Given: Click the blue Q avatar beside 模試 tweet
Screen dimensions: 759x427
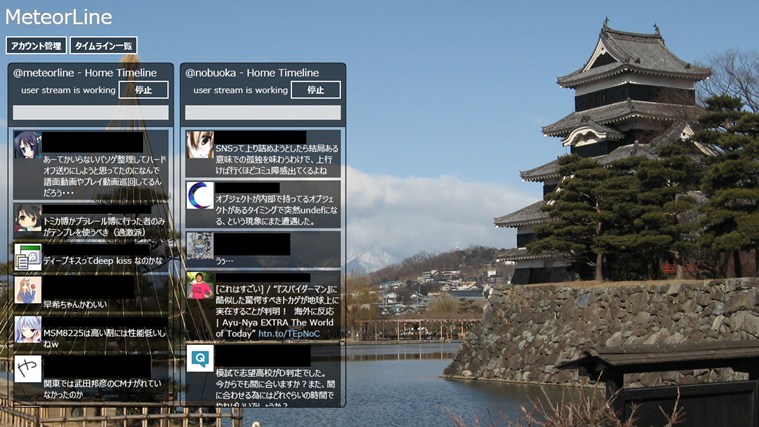Looking at the screenshot, I should click(200, 359).
